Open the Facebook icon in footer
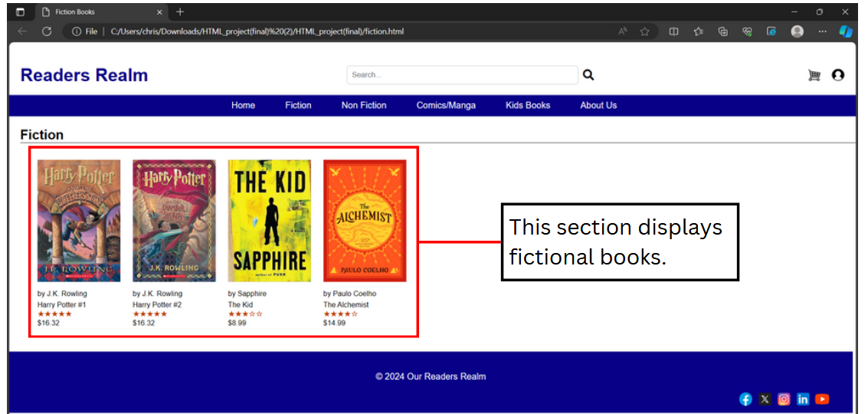The image size is (868, 414). (745, 399)
